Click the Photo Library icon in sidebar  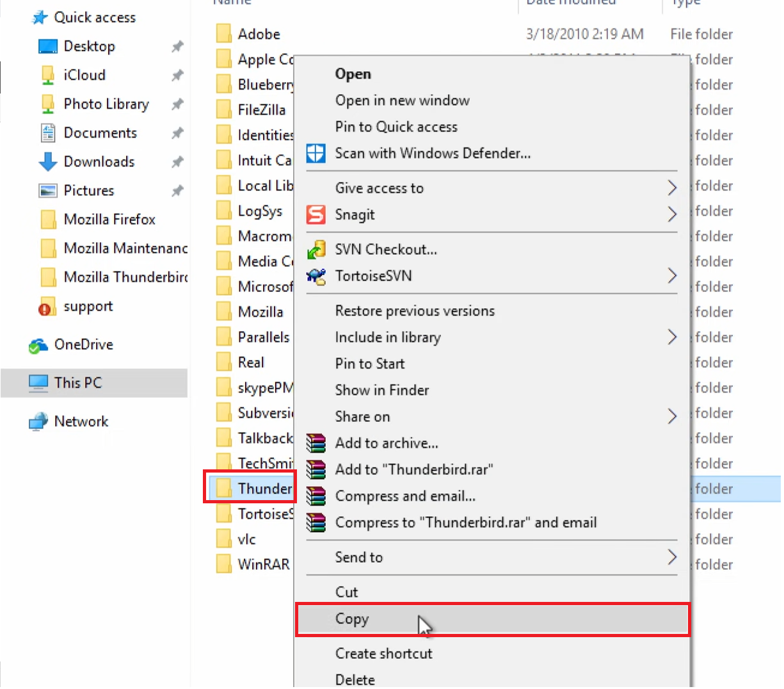pos(48,104)
